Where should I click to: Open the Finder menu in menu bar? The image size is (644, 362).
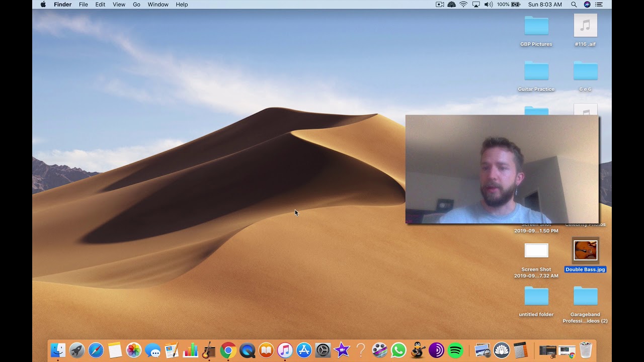(63, 5)
